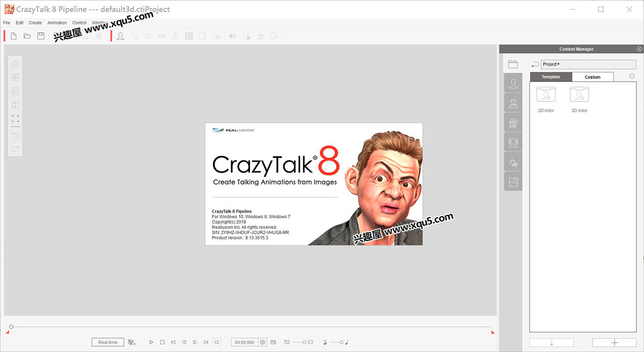Save project using the floppy disk icon

point(41,36)
